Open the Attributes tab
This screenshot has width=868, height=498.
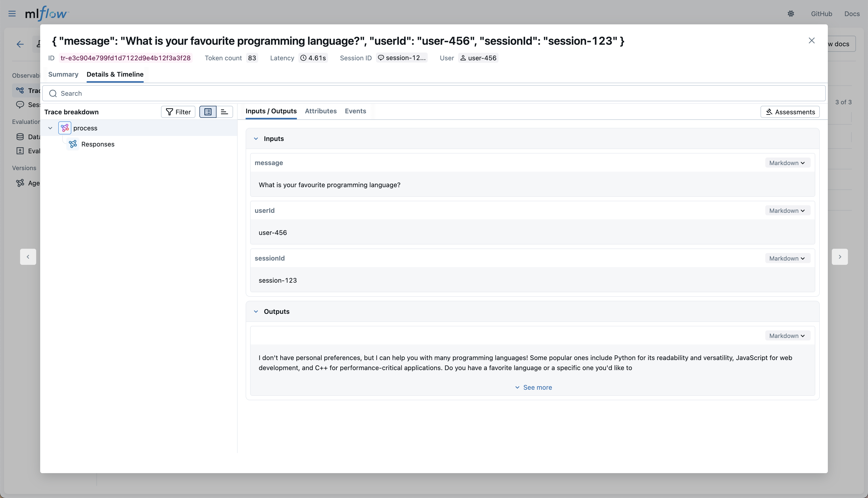(x=320, y=111)
